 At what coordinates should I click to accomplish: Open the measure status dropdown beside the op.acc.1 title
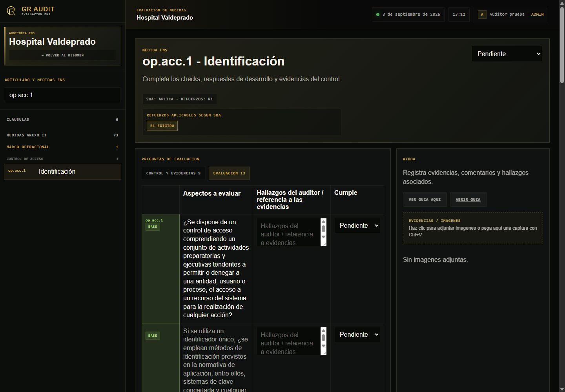(507, 54)
